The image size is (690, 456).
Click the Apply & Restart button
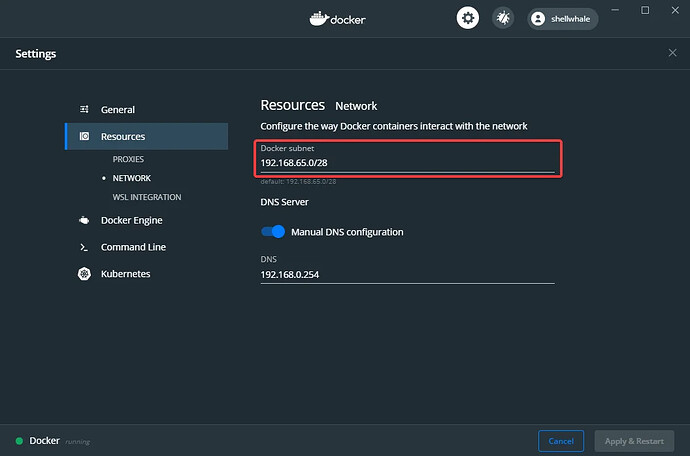(633, 441)
